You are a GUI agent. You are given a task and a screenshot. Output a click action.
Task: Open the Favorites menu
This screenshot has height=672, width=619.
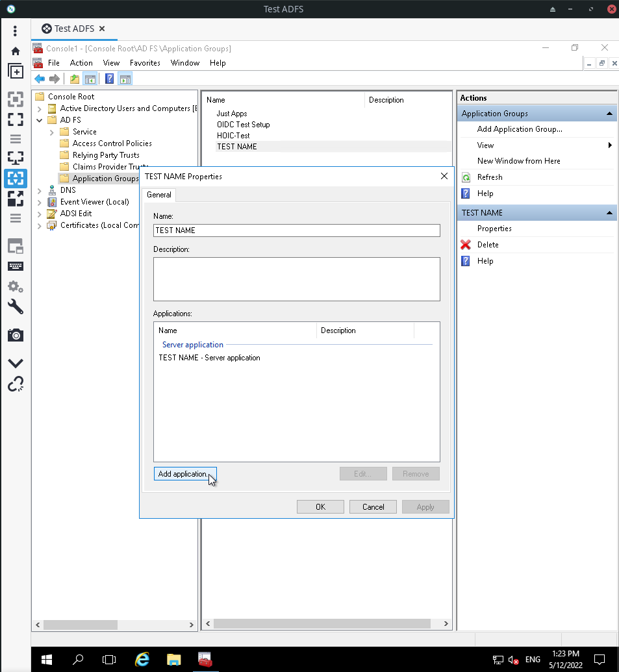pos(145,63)
